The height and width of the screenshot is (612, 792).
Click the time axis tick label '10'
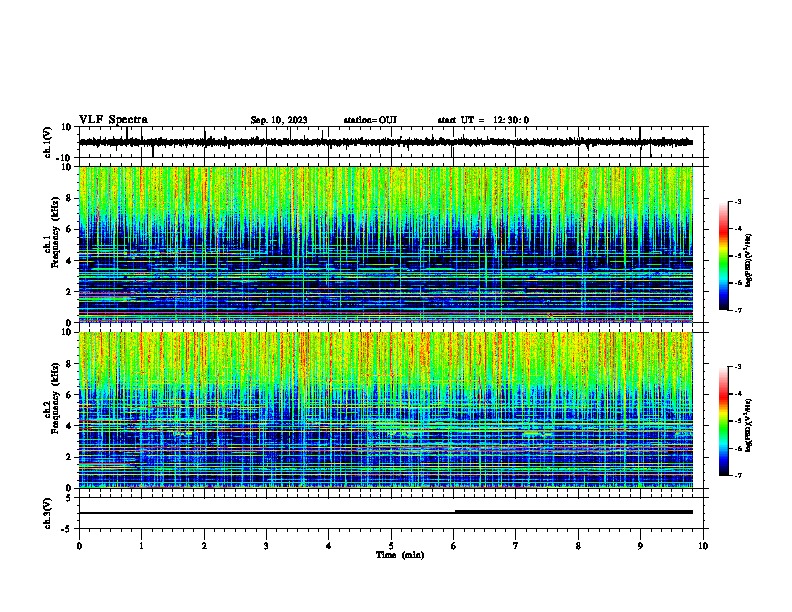(x=703, y=546)
